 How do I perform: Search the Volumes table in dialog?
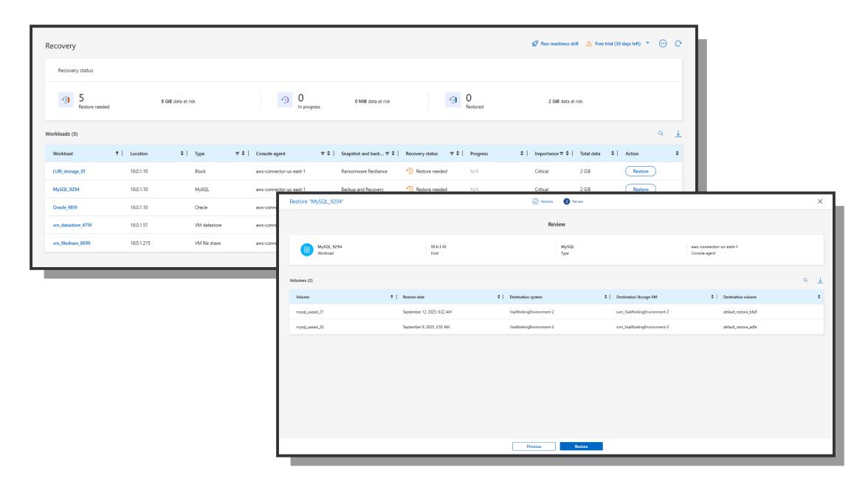(805, 280)
